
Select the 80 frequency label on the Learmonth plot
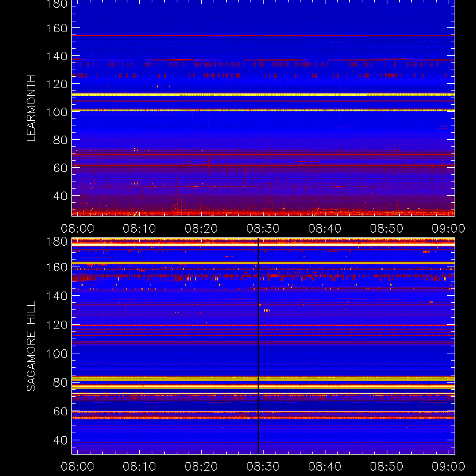tap(60, 140)
